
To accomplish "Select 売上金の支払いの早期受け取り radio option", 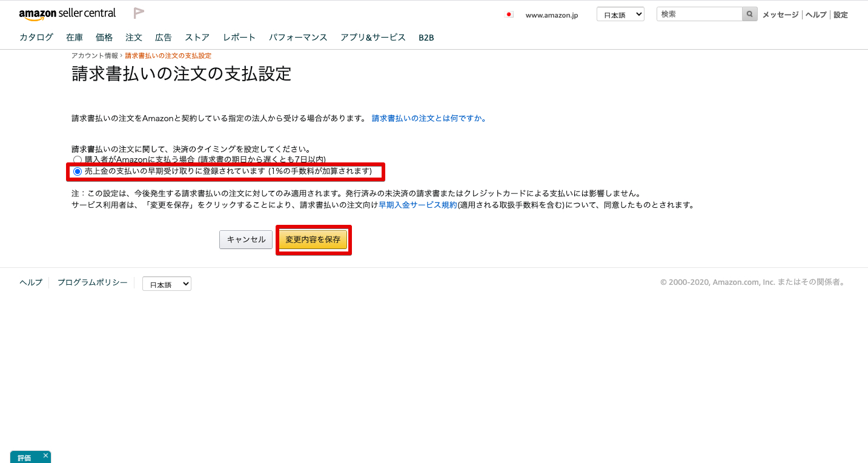I will click(x=78, y=172).
